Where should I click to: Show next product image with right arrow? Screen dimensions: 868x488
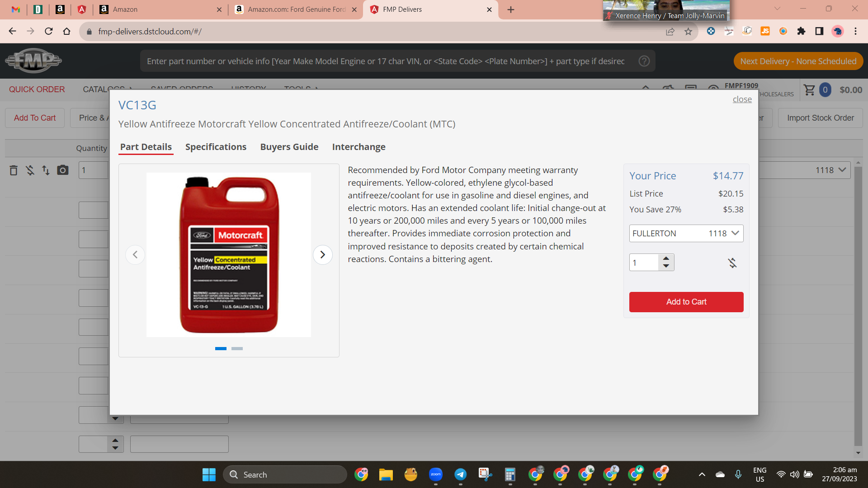tap(322, 255)
